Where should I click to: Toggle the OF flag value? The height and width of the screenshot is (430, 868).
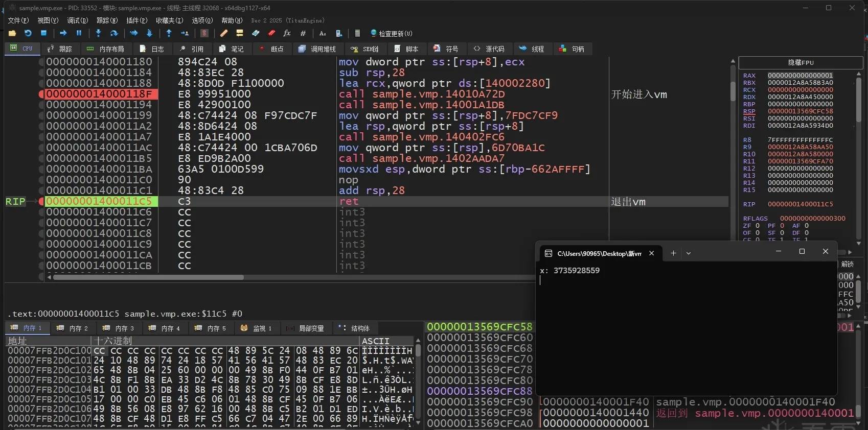point(758,233)
